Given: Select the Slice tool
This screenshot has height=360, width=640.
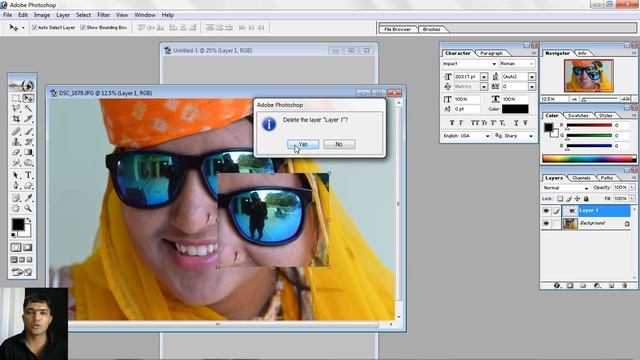Looking at the screenshot, I should coord(28,119).
